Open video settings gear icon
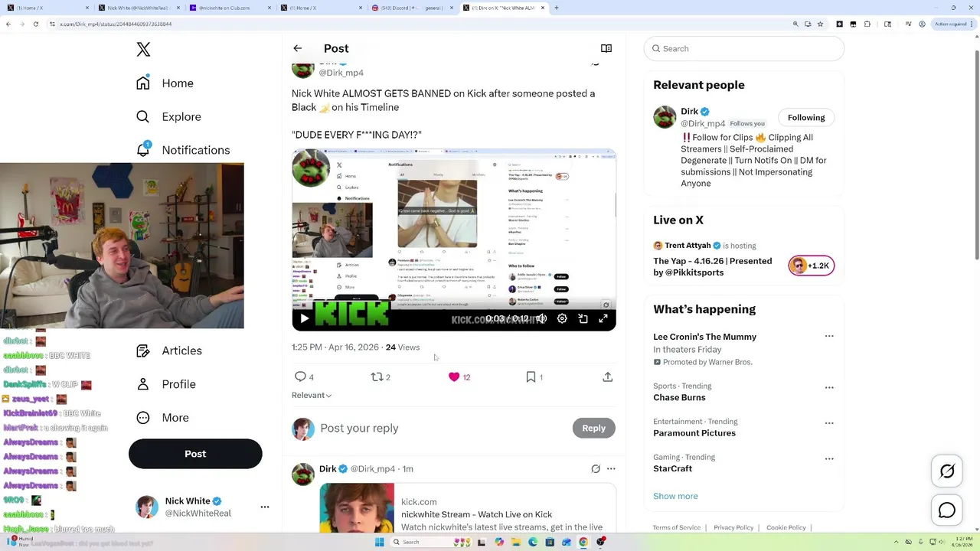This screenshot has height=551, width=980. [x=562, y=318]
